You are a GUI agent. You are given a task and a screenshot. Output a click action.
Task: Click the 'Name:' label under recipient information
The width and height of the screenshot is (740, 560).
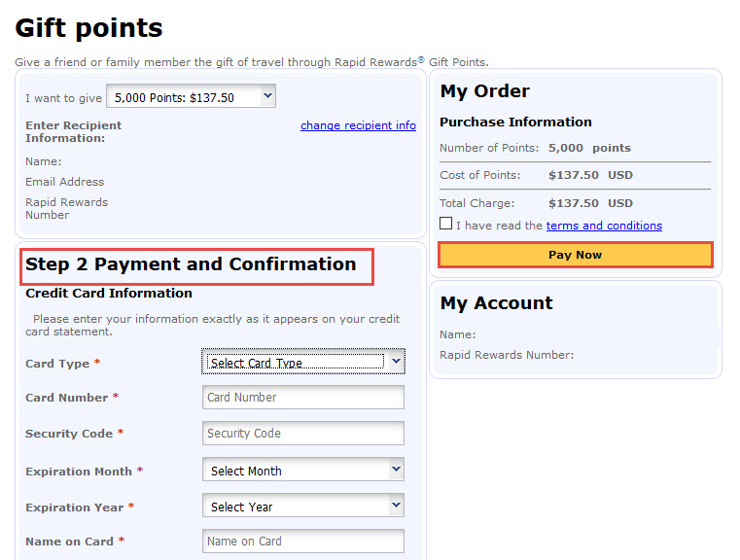coord(44,161)
